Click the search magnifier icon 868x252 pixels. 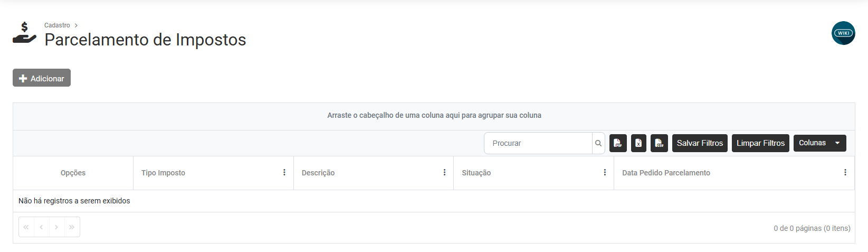[x=598, y=143]
